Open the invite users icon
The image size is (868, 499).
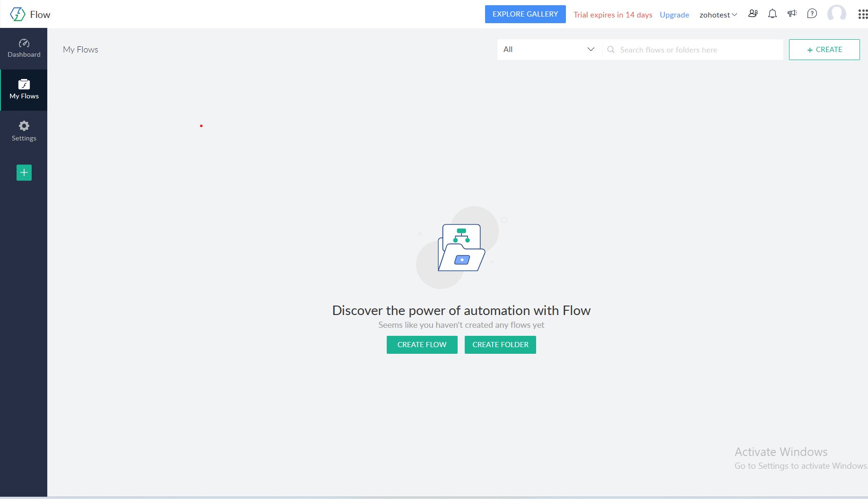[753, 14]
